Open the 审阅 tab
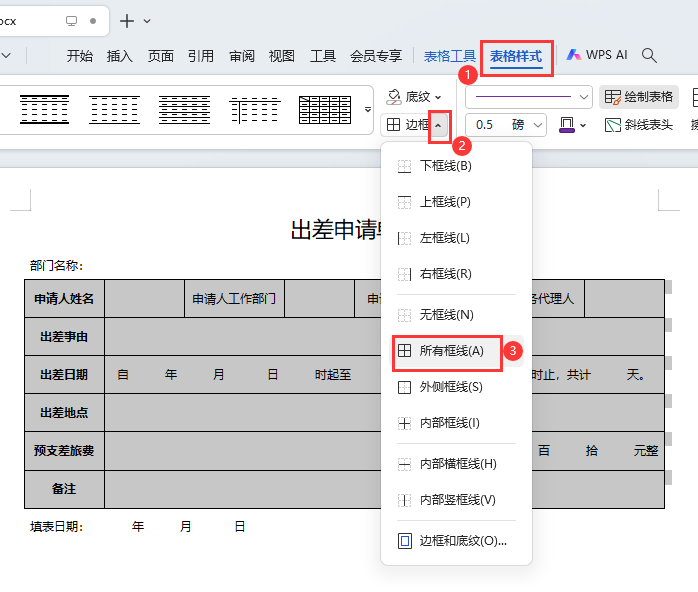Image resolution: width=698 pixels, height=592 pixels. click(242, 56)
